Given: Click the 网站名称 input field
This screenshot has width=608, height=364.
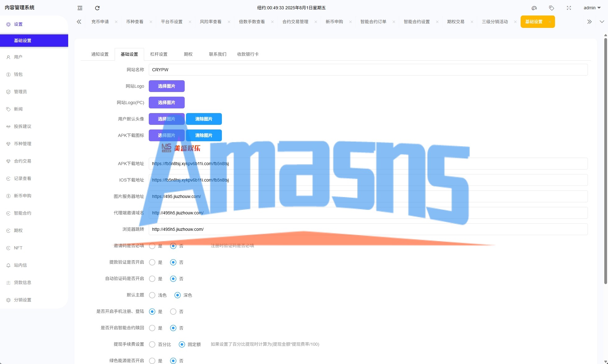Looking at the screenshot, I should click(x=368, y=70).
